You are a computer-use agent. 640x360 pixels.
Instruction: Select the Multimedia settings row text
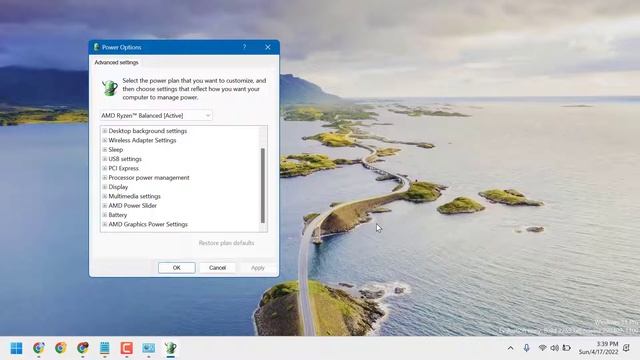(x=134, y=196)
